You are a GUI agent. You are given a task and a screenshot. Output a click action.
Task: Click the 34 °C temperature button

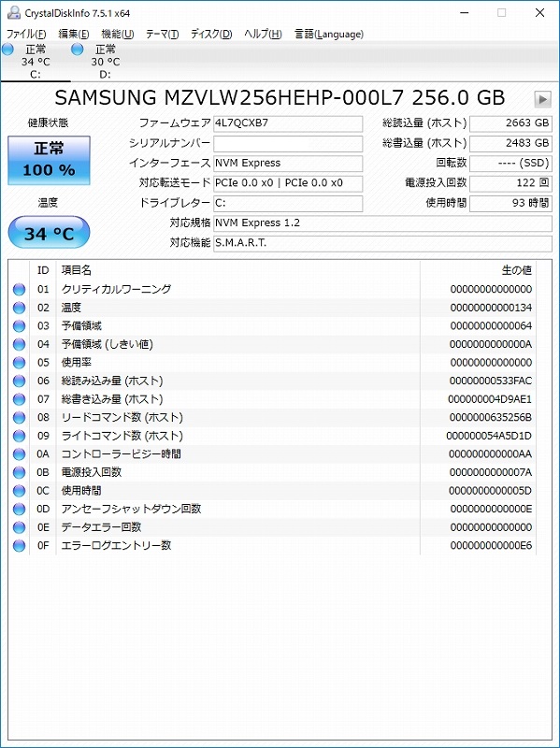click(x=49, y=233)
